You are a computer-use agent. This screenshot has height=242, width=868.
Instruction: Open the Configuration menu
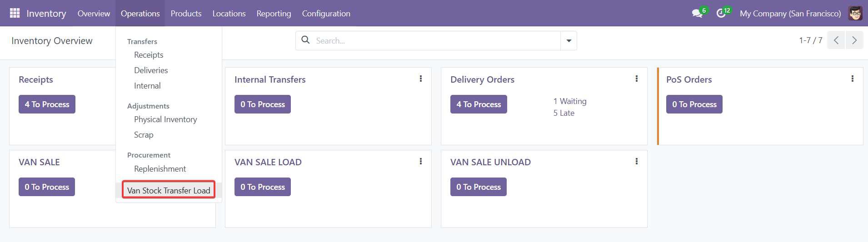coord(326,14)
